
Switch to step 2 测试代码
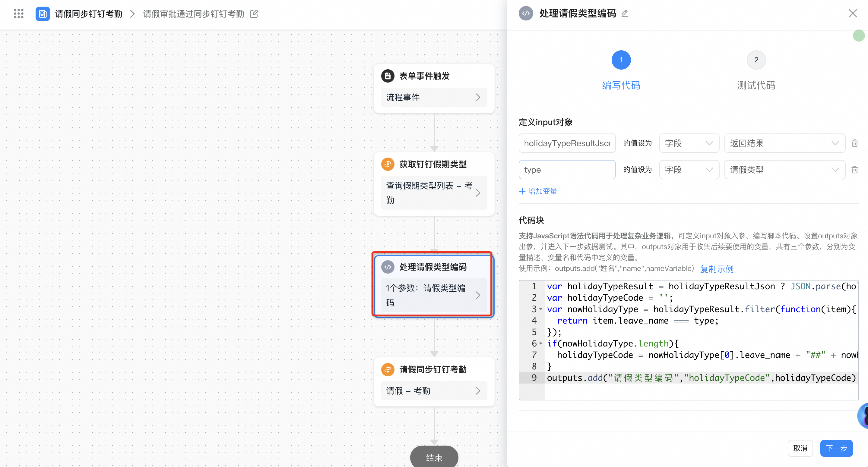[x=756, y=60]
